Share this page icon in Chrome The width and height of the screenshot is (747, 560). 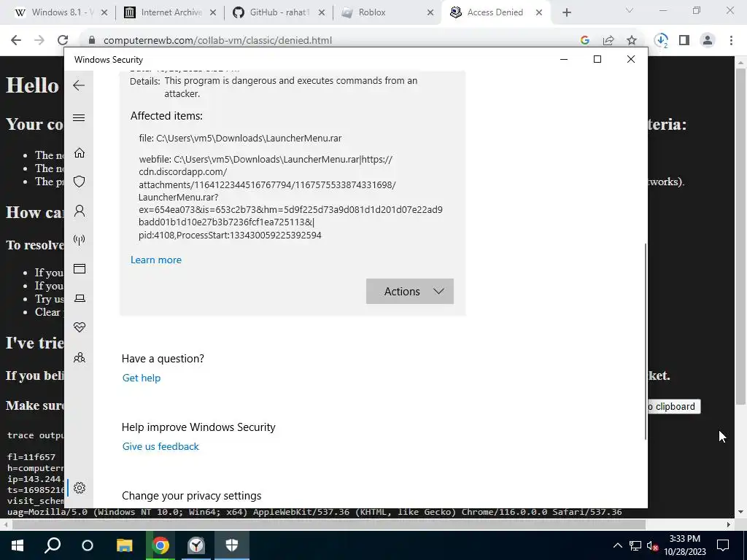608,41
